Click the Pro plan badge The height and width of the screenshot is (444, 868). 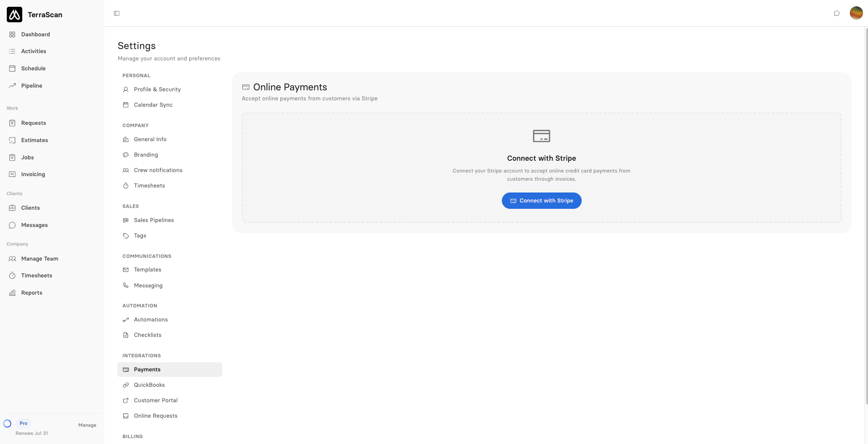coord(24,423)
